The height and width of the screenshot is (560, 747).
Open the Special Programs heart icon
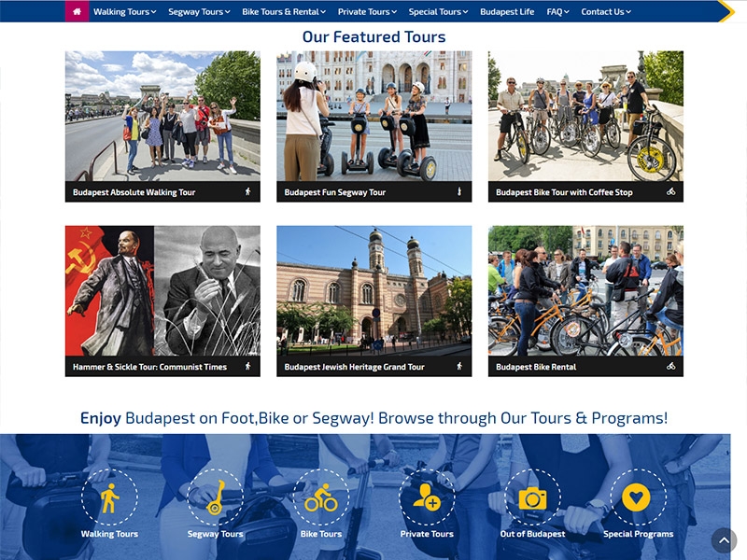(x=639, y=497)
